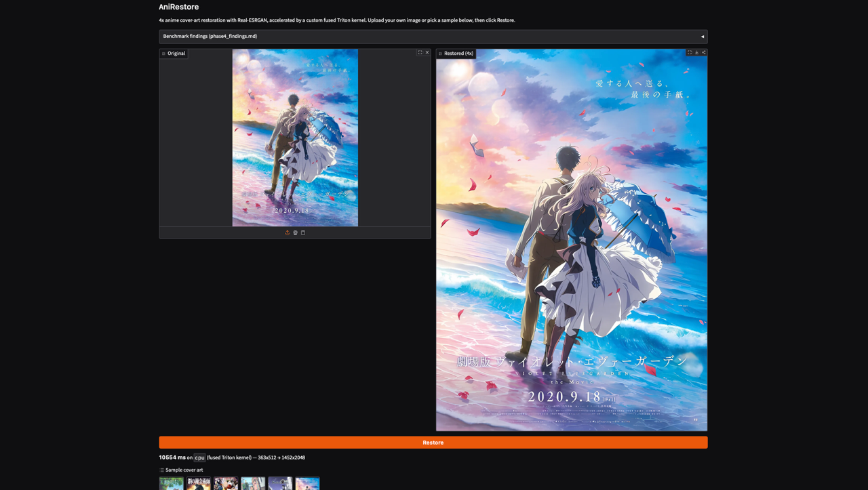Choose the second sample cover thumbnail
Image resolution: width=868 pixels, height=490 pixels.
(199, 483)
